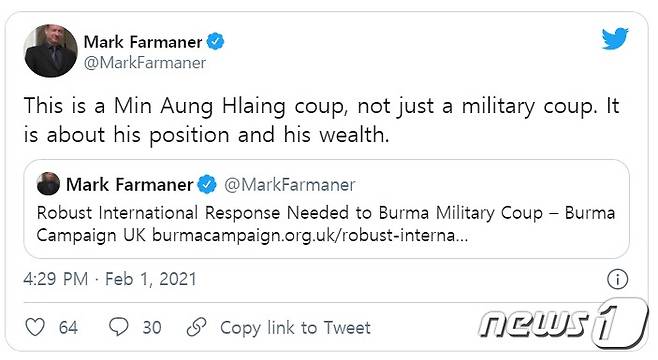Click main verified badge beside Mark Farmaner

(215, 42)
